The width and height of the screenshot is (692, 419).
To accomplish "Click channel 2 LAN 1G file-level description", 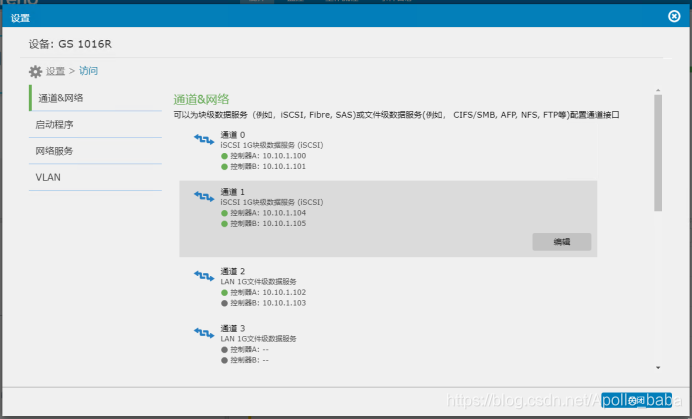I will tap(259, 282).
